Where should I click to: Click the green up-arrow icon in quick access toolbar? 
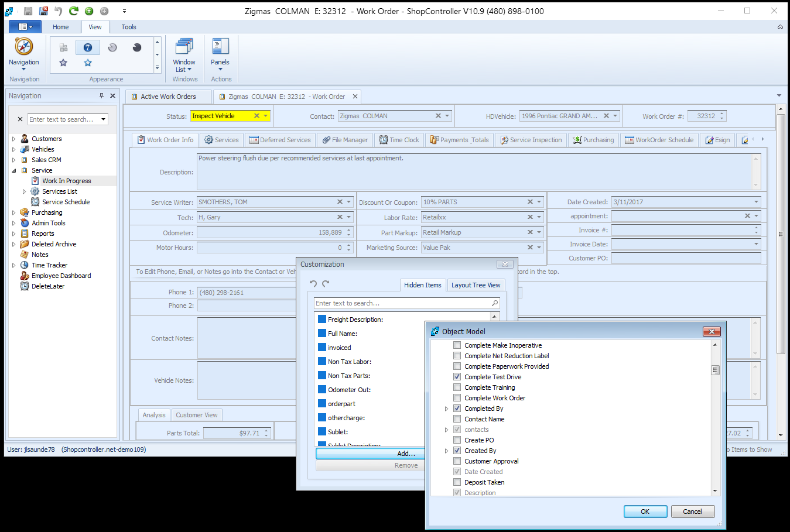tap(89, 11)
